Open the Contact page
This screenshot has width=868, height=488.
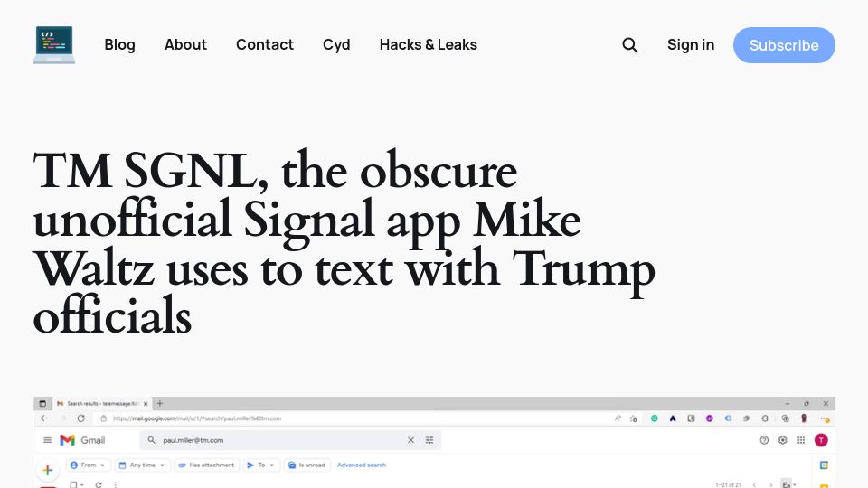[265, 45]
